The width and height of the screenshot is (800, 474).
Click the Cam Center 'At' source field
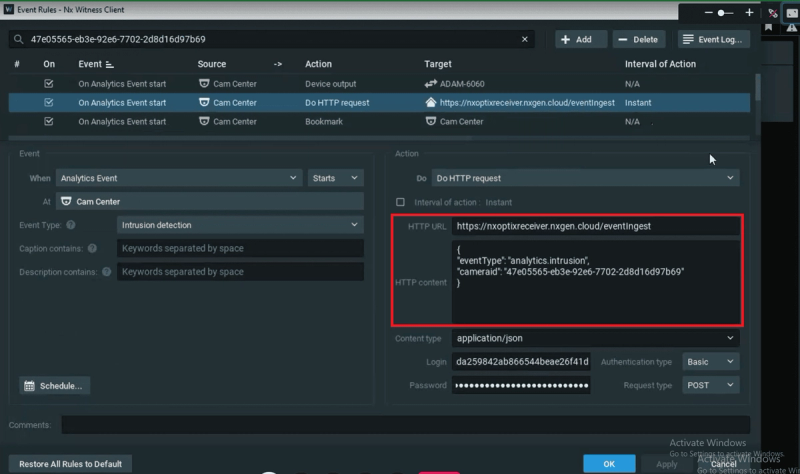(210, 202)
